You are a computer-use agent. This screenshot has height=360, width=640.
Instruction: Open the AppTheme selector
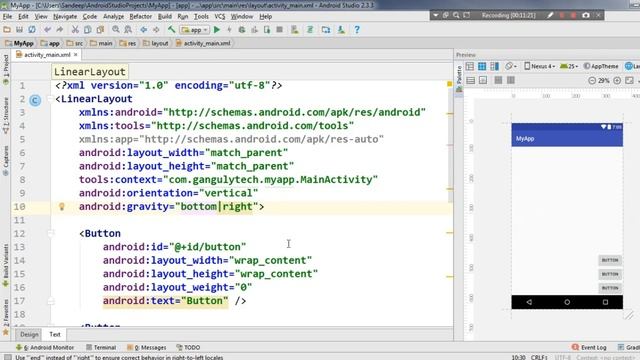coord(601,66)
